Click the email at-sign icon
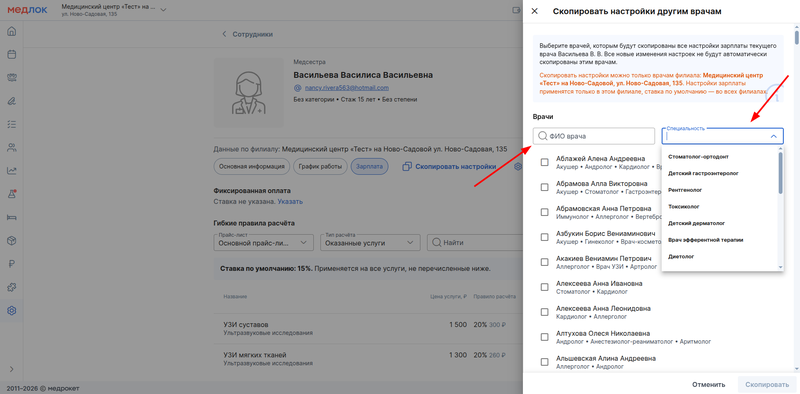This screenshot has width=800, height=394. [297, 88]
